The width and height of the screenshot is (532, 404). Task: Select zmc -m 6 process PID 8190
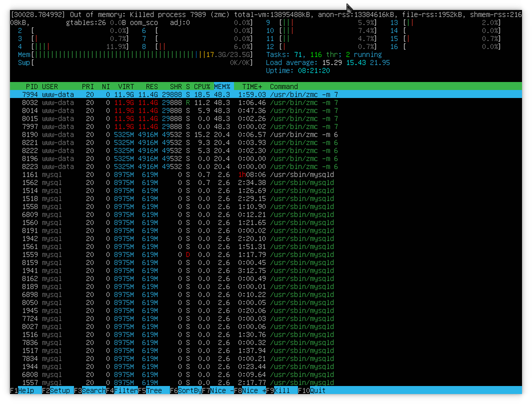pos(266,134)
